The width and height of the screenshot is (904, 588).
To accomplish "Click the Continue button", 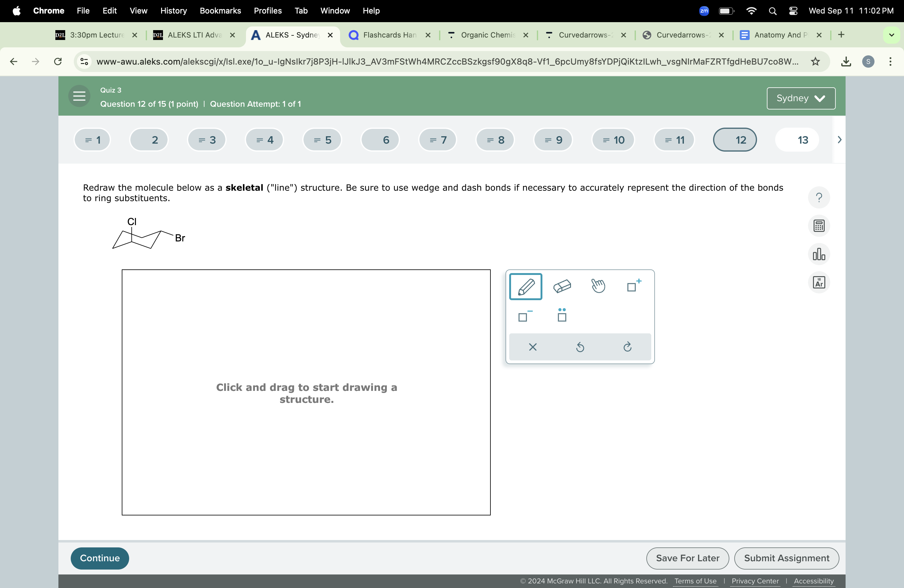I will [x=100, y=558].
